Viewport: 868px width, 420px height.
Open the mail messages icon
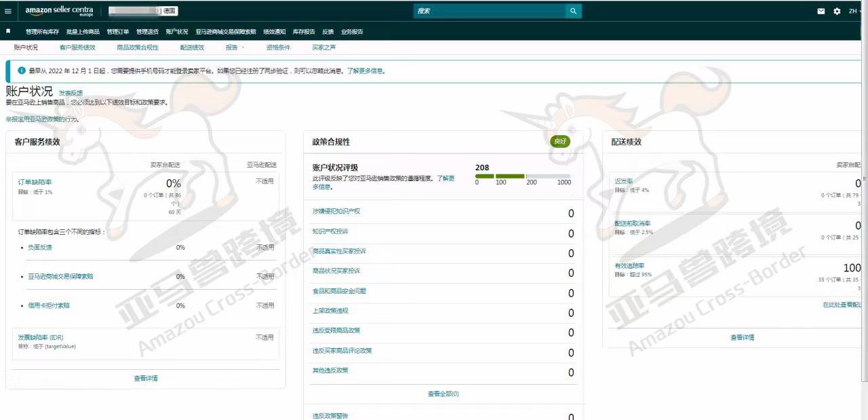(821, 11)
